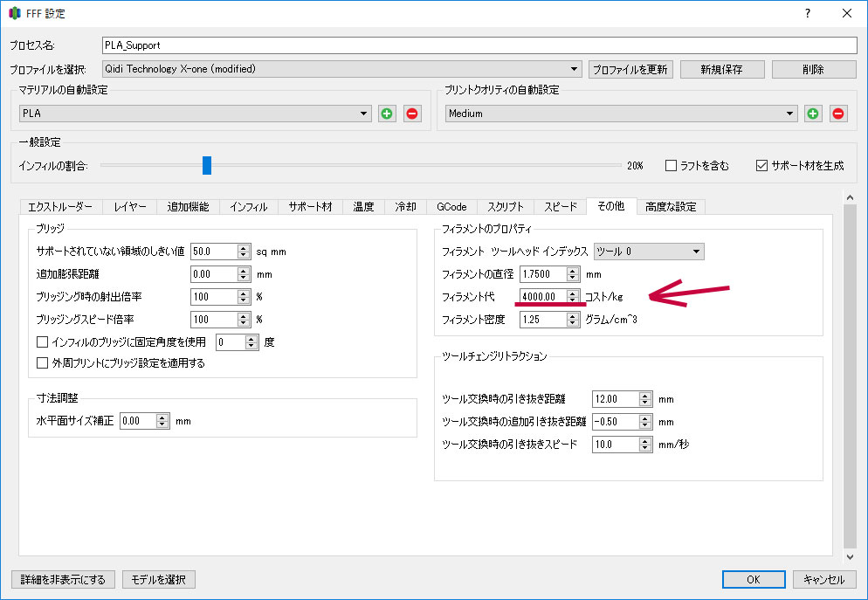Enable the ラフトを含む checkbox
This screenshot has height=600, width=868.
click(x=672, y=165)
